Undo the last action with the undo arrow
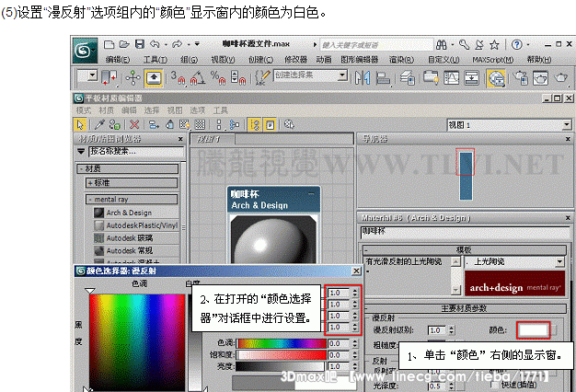Viewport: 576px width, 392px height. click(155, 44)
